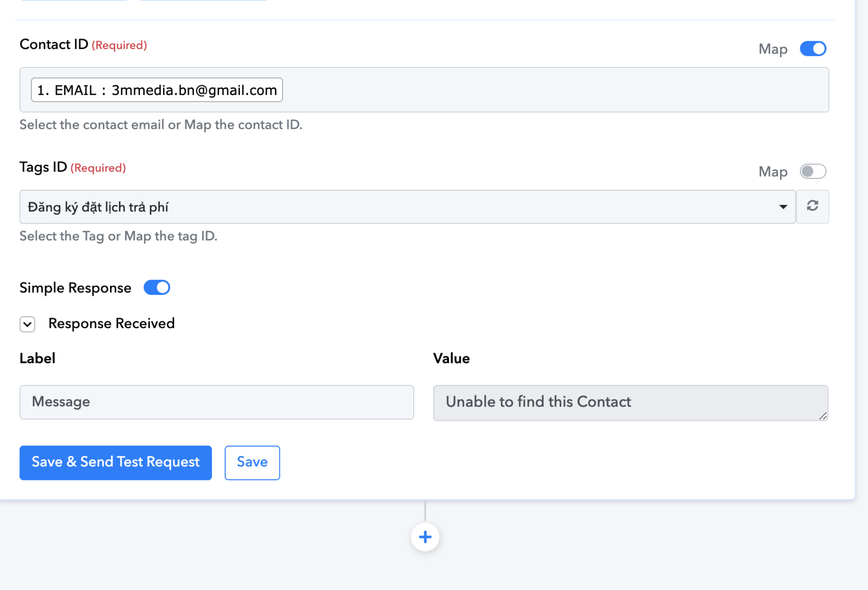
Task: Collapse the Response Received chevron
Action: (x=27, y=324)
